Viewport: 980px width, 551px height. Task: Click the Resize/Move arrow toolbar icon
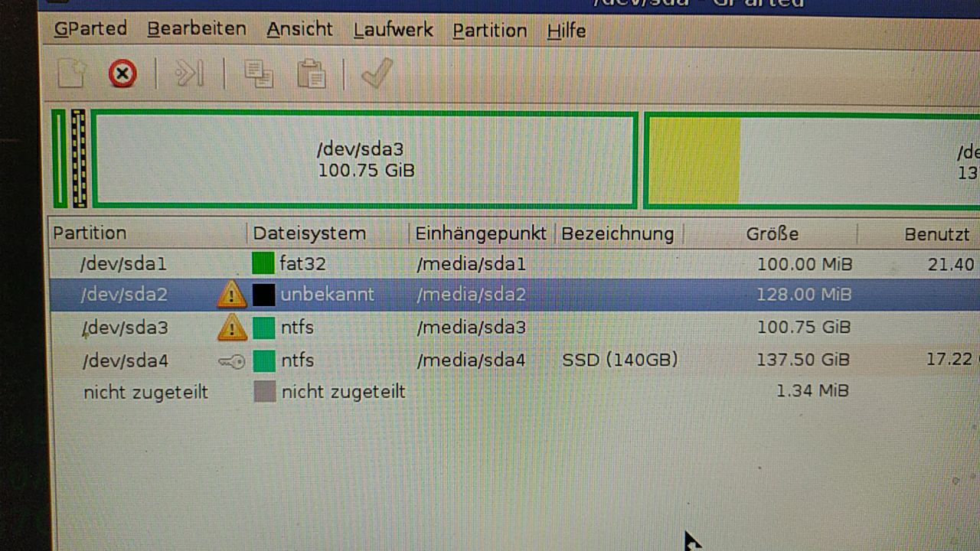[189, 74]
